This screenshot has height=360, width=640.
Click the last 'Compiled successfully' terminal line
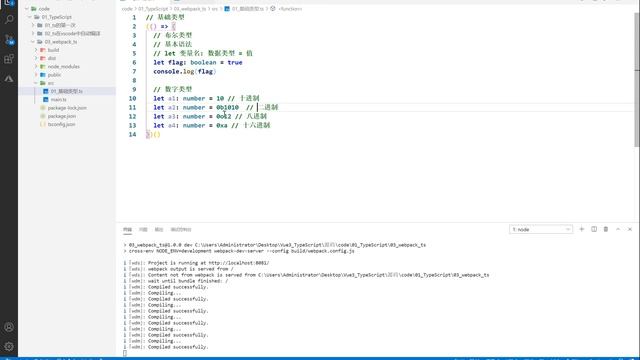tap(178, 347)
